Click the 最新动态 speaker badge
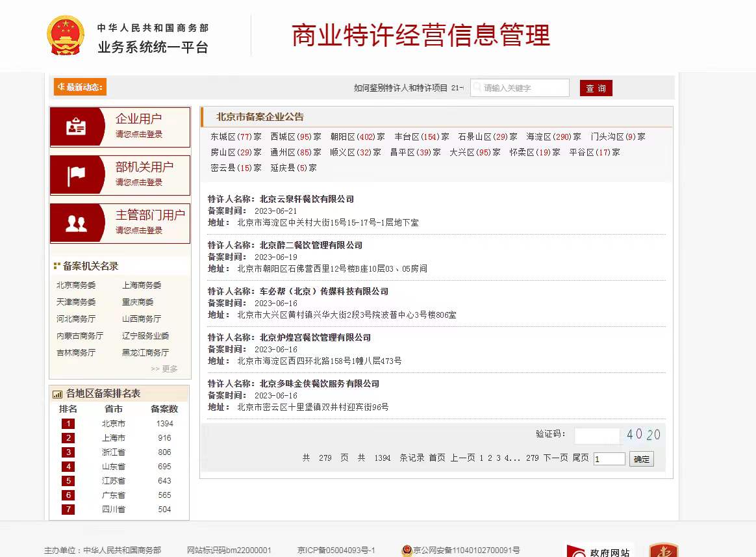 80,87
